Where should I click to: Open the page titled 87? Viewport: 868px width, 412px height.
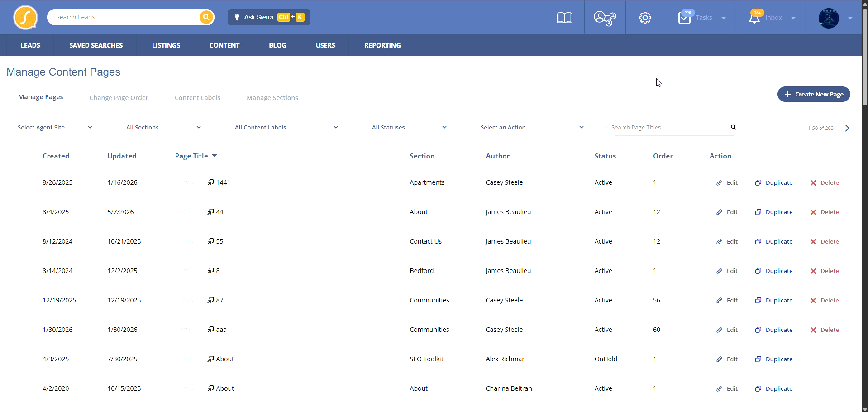219,300
